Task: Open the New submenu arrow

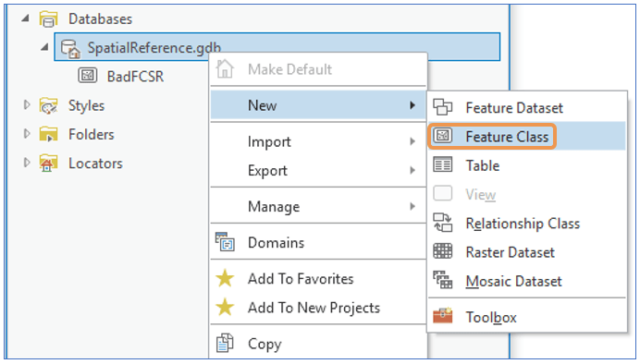Action: tap(412, 105)
